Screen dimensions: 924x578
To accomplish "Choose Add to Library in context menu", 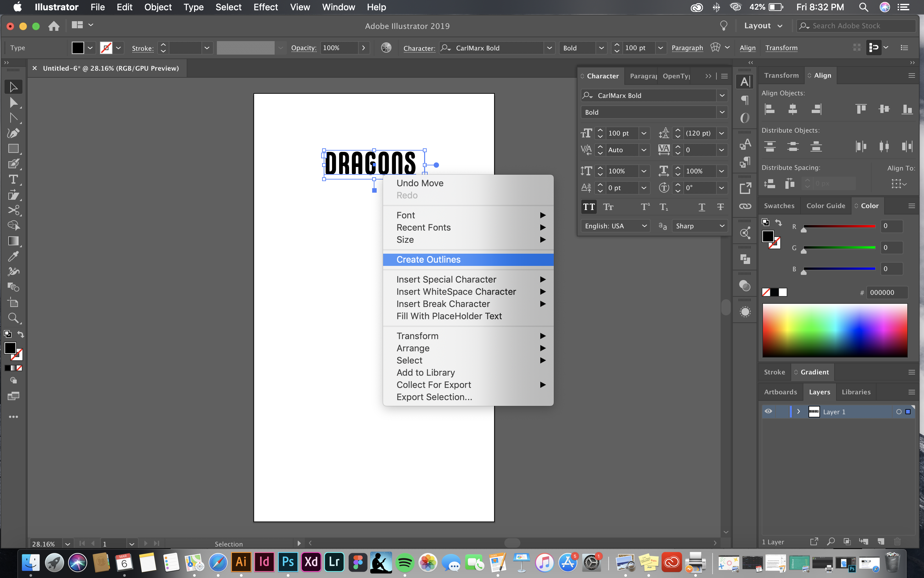I will pos(468,373).
